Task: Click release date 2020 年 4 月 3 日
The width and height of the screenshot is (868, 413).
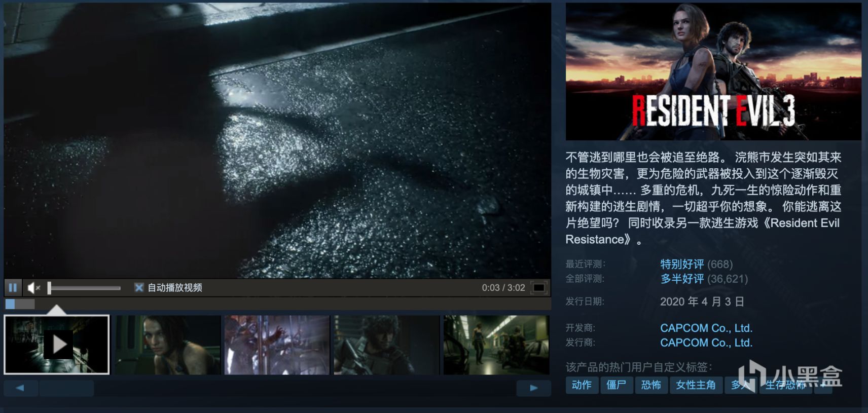Action: coord(702,302)
